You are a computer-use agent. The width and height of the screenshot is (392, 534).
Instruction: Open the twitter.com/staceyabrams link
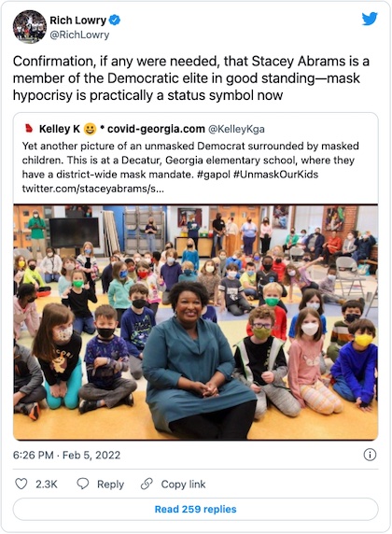point(93,189)
